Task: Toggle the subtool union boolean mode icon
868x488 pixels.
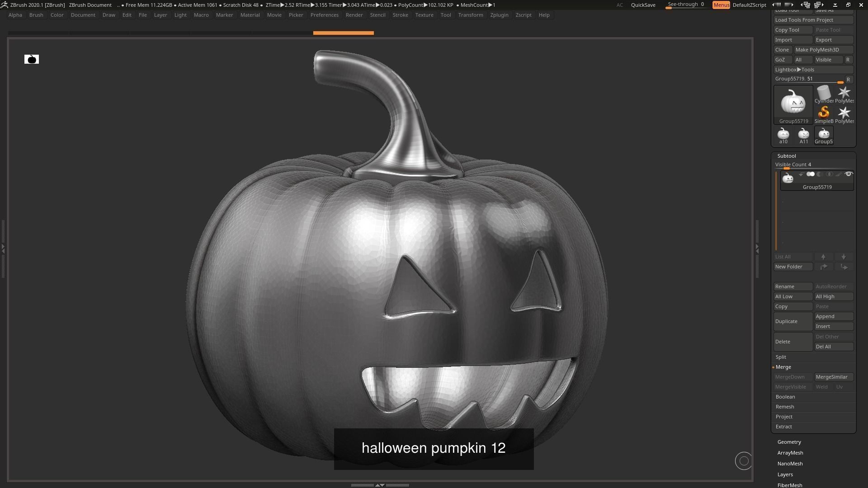Action: (811, 174)
